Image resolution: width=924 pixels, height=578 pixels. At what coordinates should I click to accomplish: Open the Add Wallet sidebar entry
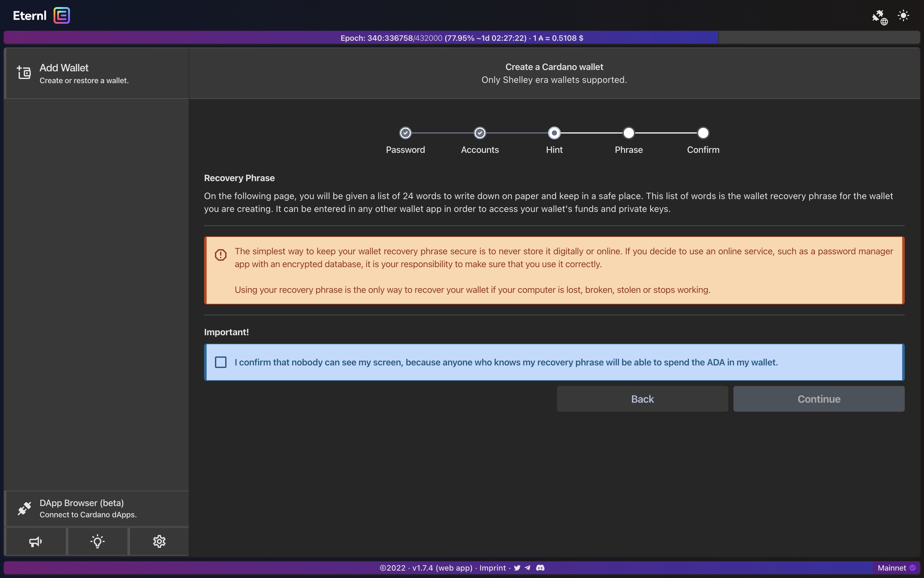point(97,74)
